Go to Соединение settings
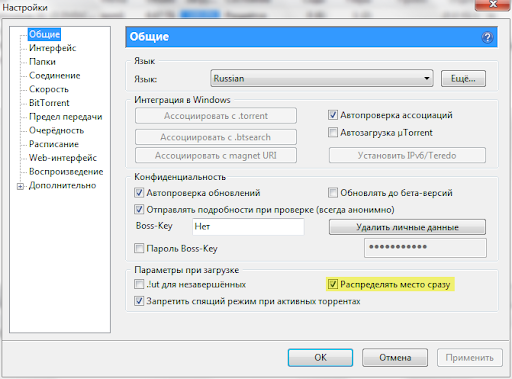Image resolution: width=512 pixels, height=379 pixels. point(55,75)
